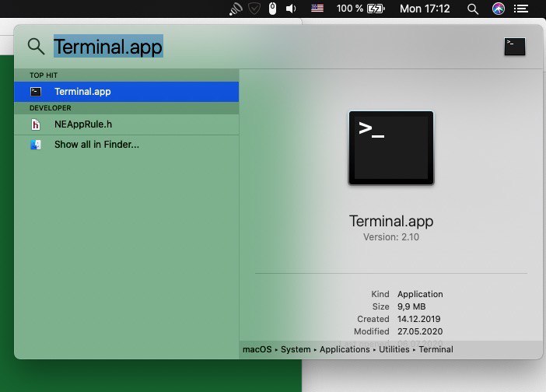546x392 pixels.
Task: Click the Mon 17:12 clock
Action: (x=425, y=9)
